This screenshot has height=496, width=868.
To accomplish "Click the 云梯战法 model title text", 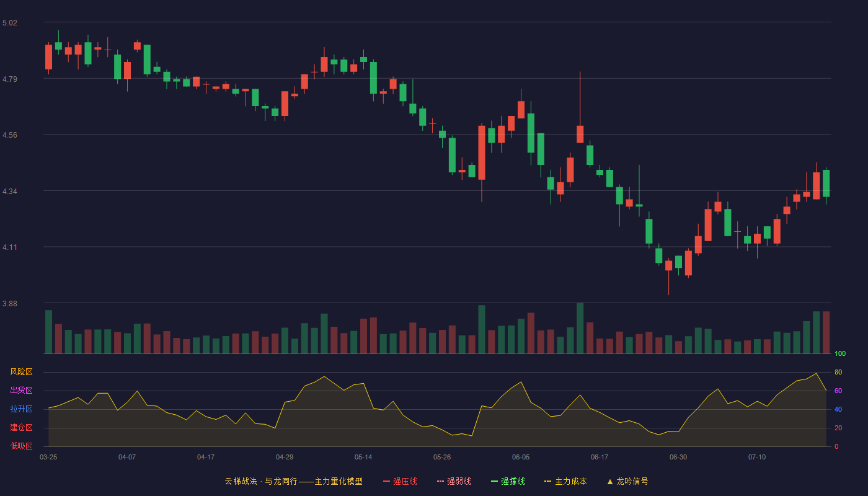I will pyautogui.click(x=241, y=481).
